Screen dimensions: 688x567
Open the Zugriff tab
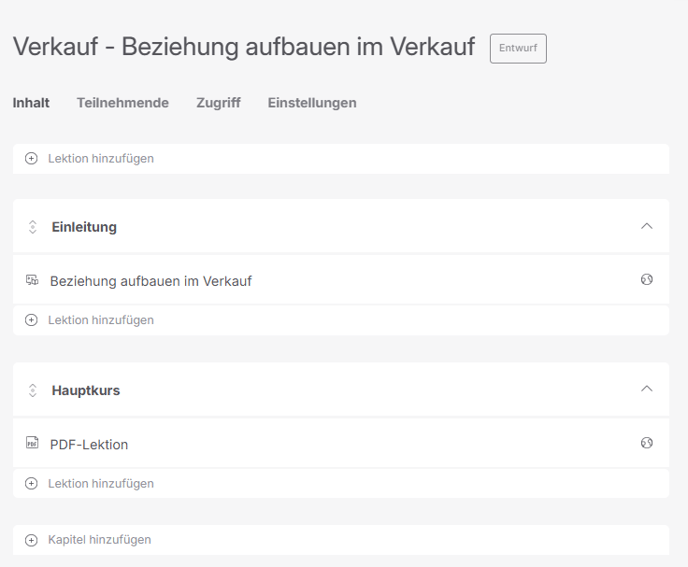[218, 103]
